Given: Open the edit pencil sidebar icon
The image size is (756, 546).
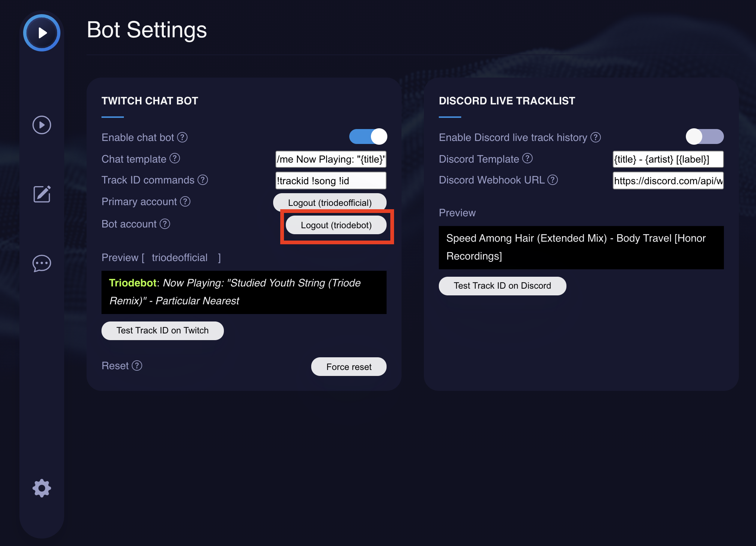Looking at the screenshot, I should click(x=42, y=194).
